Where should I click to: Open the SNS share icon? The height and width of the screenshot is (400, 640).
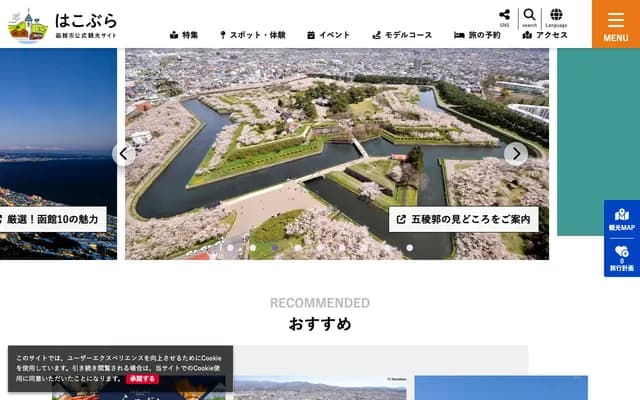(x=504, y=18)
